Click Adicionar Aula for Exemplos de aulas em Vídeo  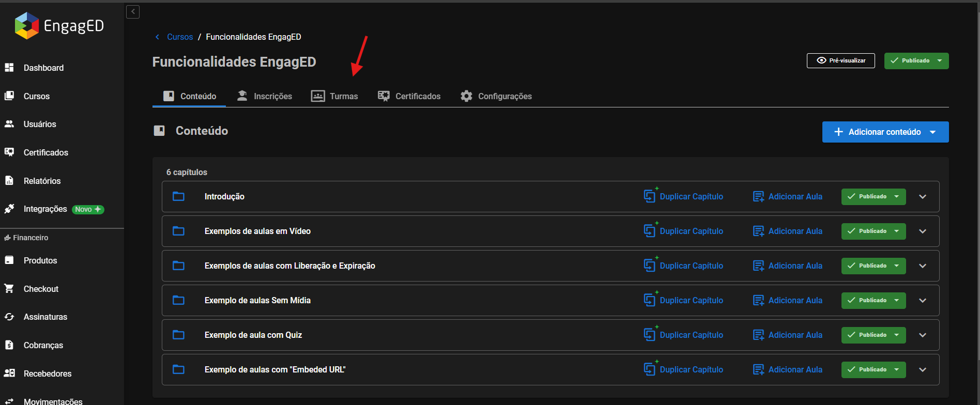tap(788, 231)
